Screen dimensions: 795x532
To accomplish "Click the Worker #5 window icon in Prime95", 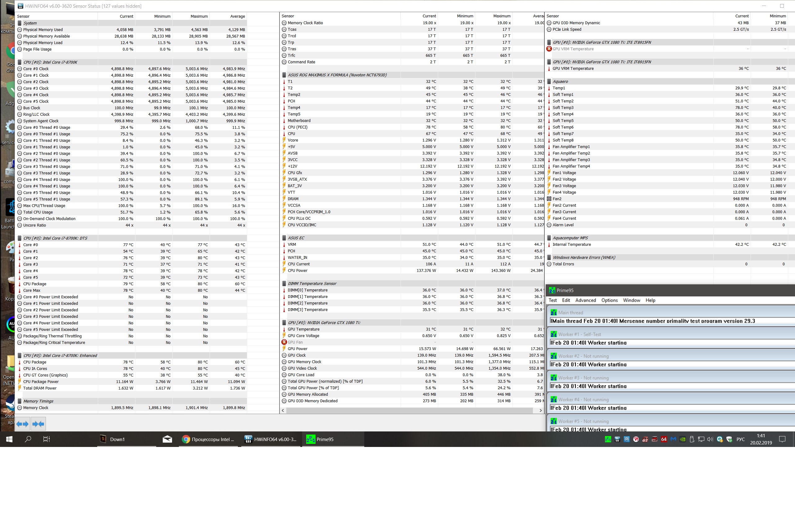I will (x=554, y=421).
